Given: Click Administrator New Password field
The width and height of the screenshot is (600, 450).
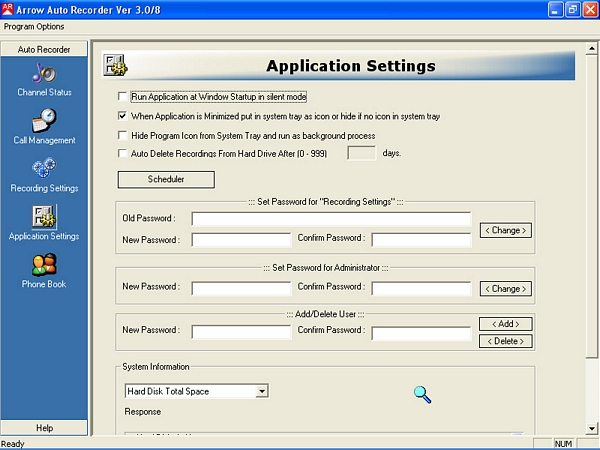Looking at the screenshot, I should (241, 289).
